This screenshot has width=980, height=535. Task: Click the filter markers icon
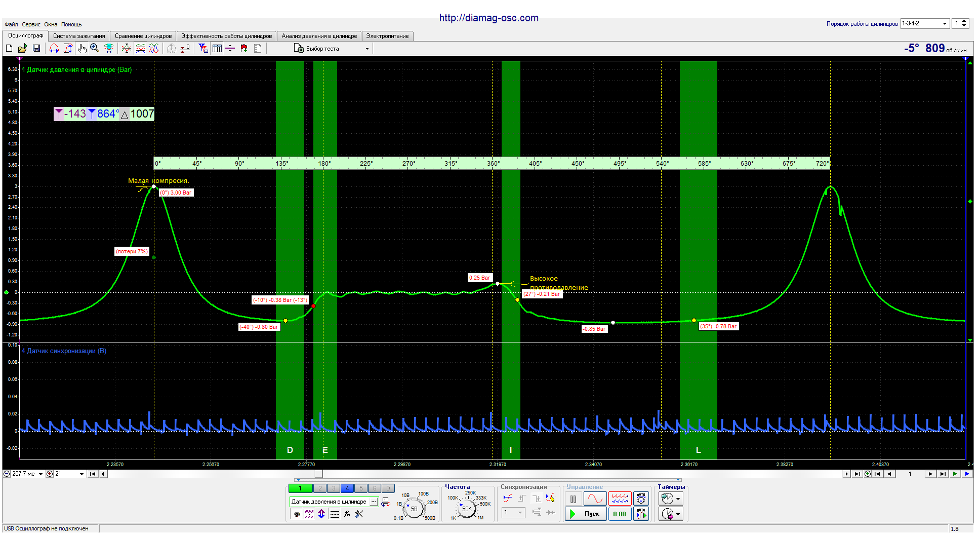pyautogui.click(x=203, y=48)
